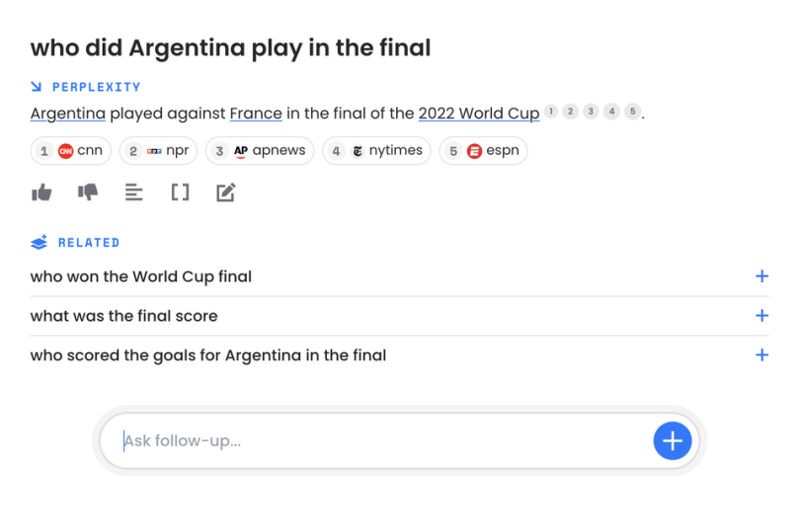Image resolution: width=801 pixels, height=532 pixels.
Task: Click the Perplexity arrow icon
Action: (x=38, y=87)
